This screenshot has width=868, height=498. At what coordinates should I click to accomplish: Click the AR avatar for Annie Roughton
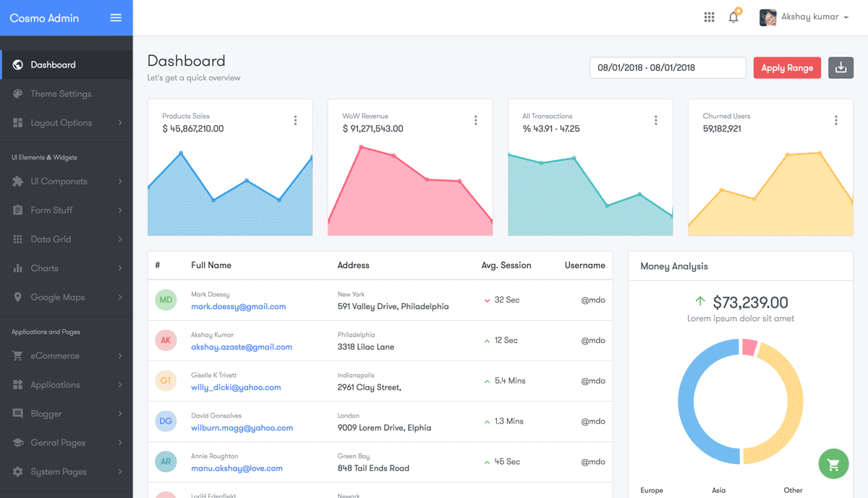166,462
